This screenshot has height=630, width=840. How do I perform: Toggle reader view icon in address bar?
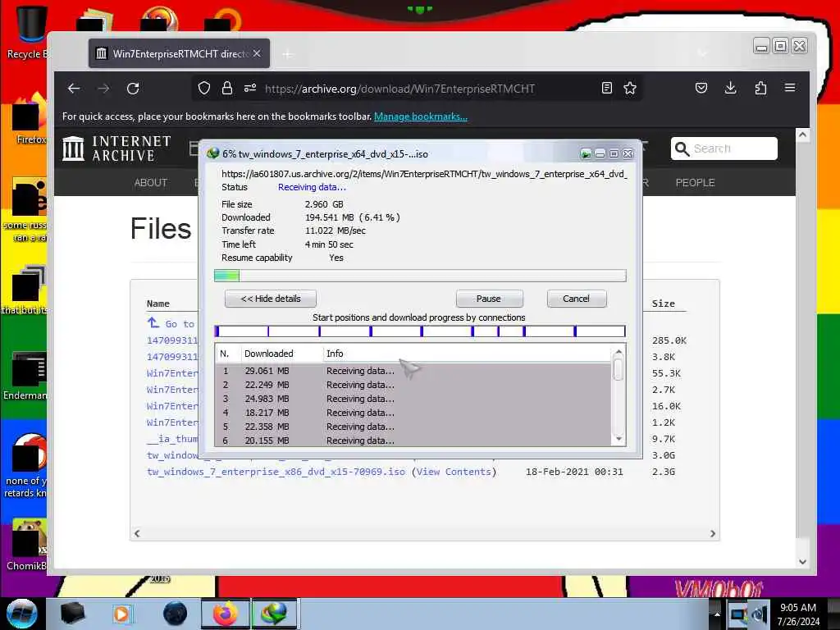click(x=607, y=89)
